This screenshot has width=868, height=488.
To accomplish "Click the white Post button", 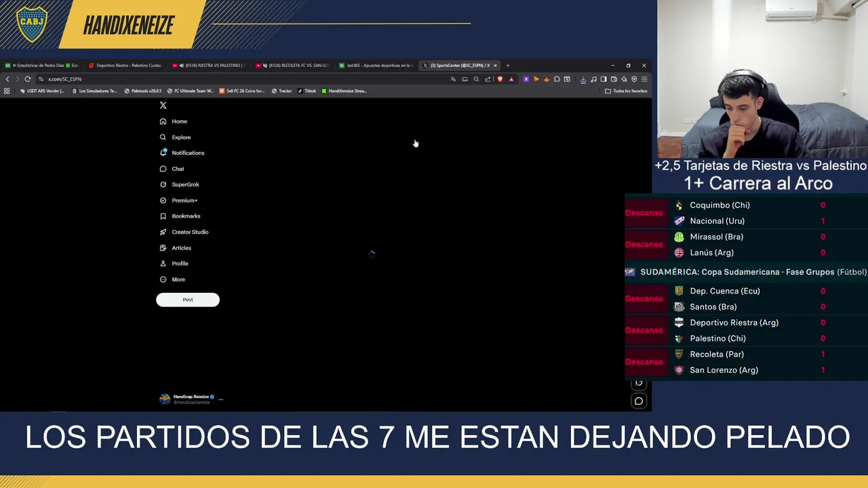I will point(188,300).
